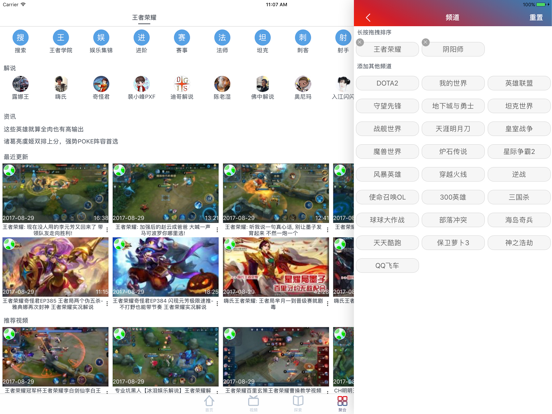The image size is (552, 414).
Task: Open the first commentator avatar before 嗨氏
Action: [20, 84]
